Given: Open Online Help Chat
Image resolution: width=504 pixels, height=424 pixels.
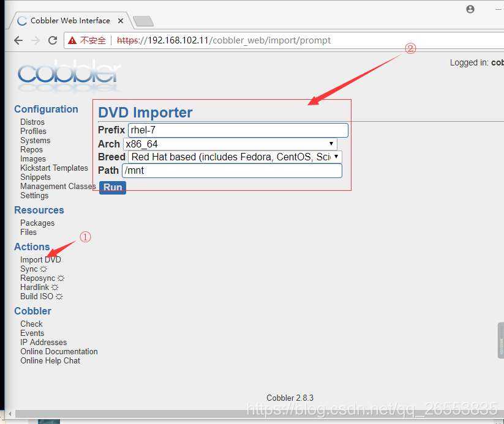Looking at the screenshot, I should [x=50, y=361].
